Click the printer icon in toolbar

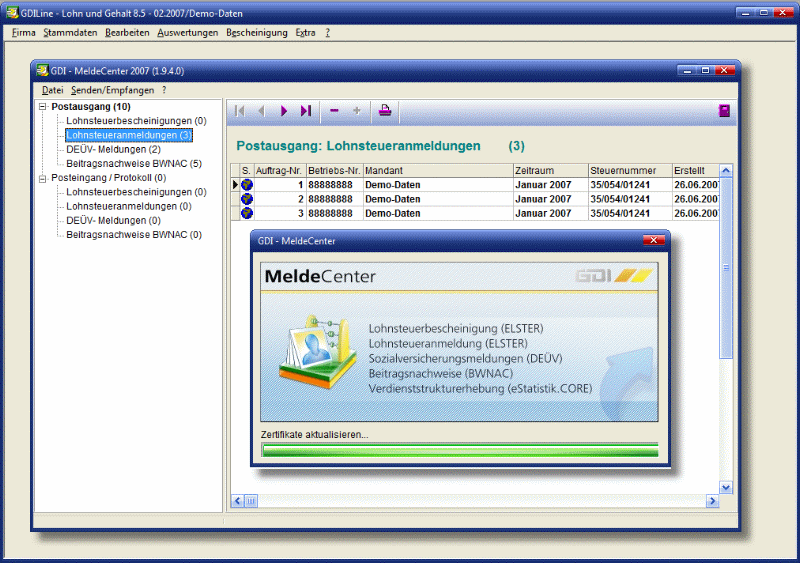point(385,111)
